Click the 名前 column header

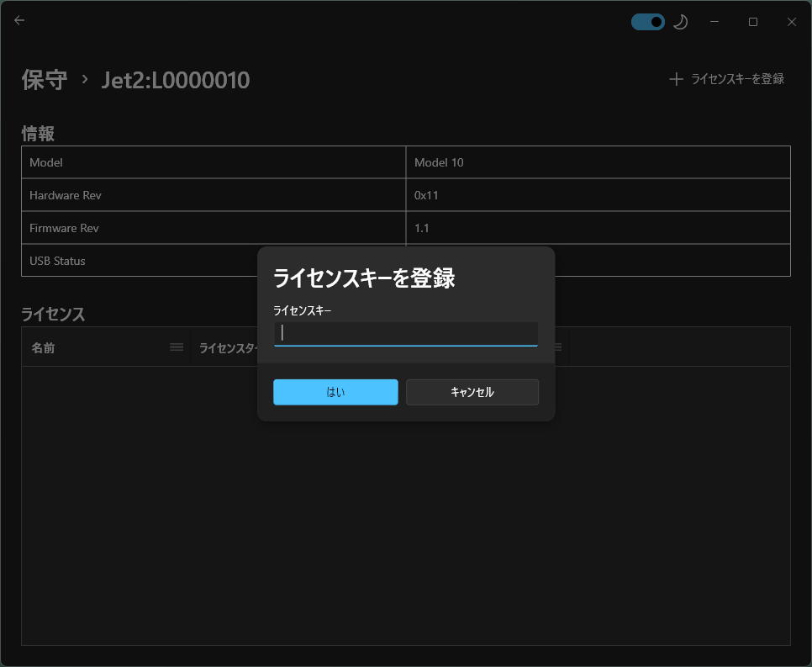(x=44, y=347)
